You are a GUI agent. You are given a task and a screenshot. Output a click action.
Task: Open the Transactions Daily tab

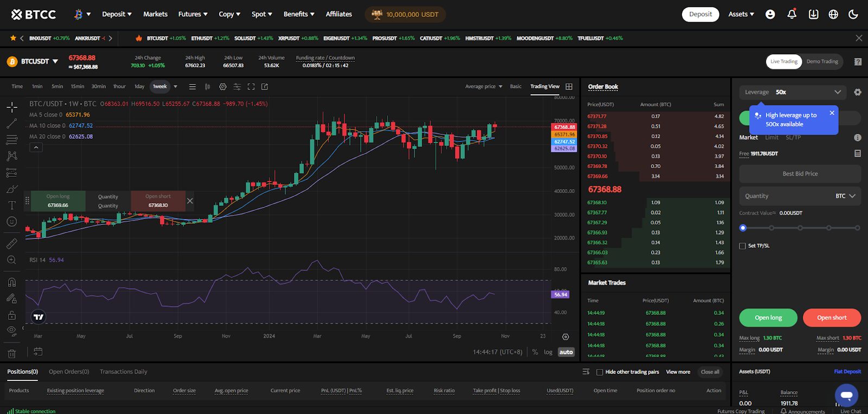point(123,372)
